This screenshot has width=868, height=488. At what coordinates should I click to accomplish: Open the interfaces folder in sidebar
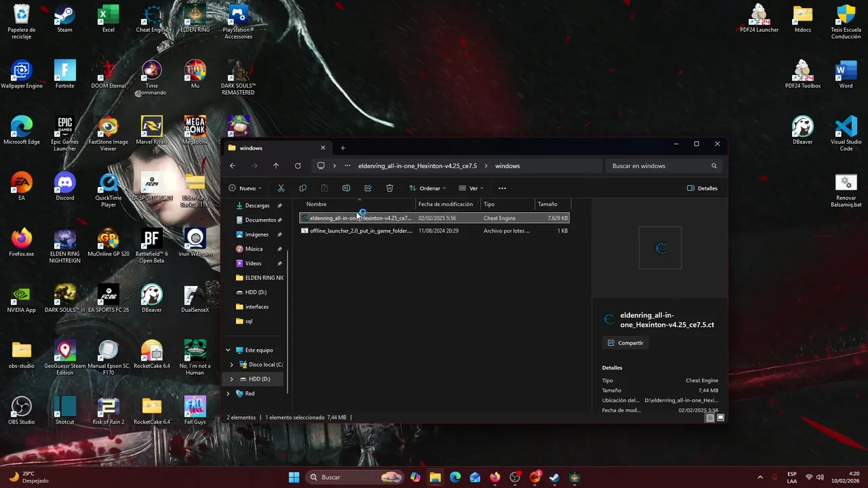[x=256, y=307]
